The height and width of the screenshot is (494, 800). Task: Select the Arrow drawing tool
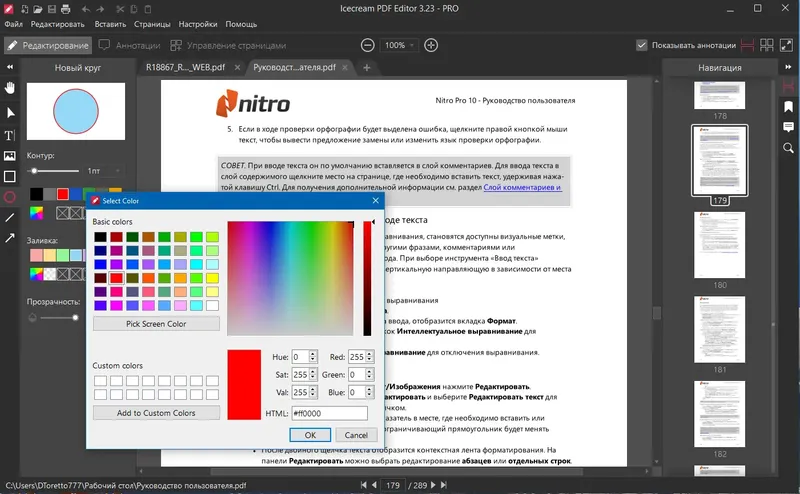click(x=10, y=238)
